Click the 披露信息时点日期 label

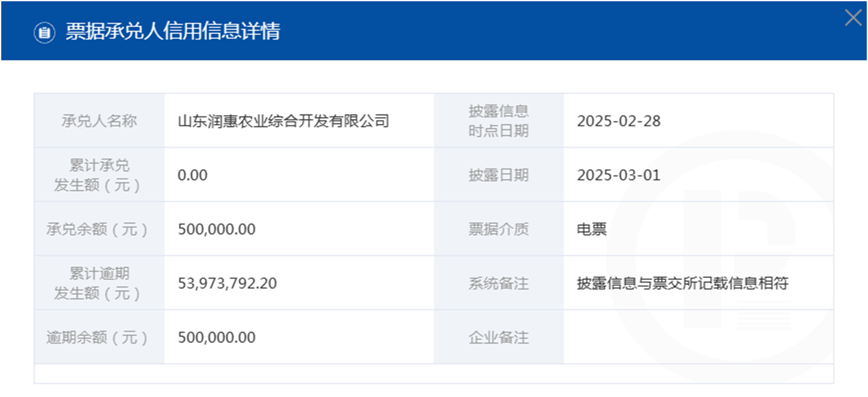coord(499,121)
